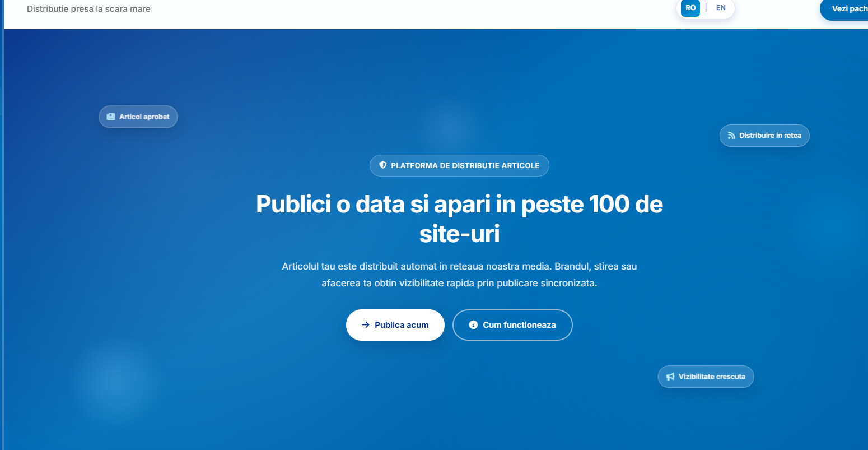Click the Distributie presa la scara mare tagline
The image size is (868, 450).
tap(88, 9)
